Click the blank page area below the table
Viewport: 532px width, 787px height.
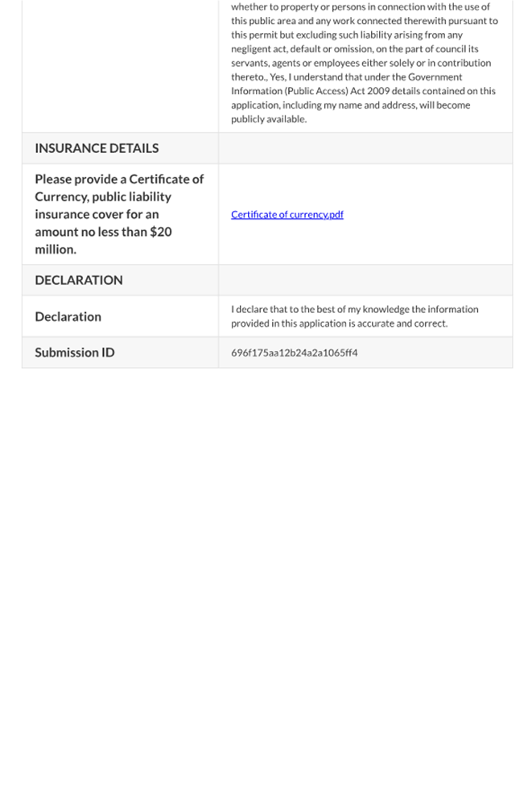click(x=266, y=563)
